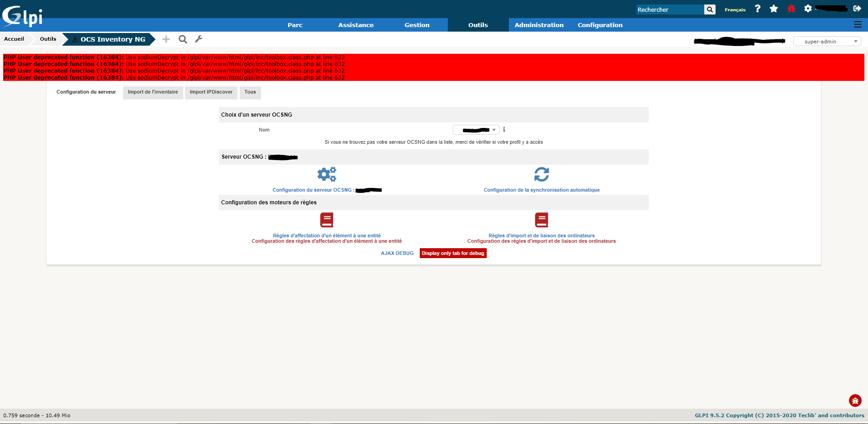Open the super-admin profile dropdown
Screen dimensions: 868x424
click(827, 41)
